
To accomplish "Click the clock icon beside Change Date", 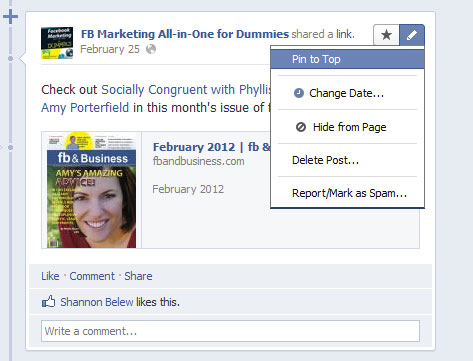I will [299, 93].
